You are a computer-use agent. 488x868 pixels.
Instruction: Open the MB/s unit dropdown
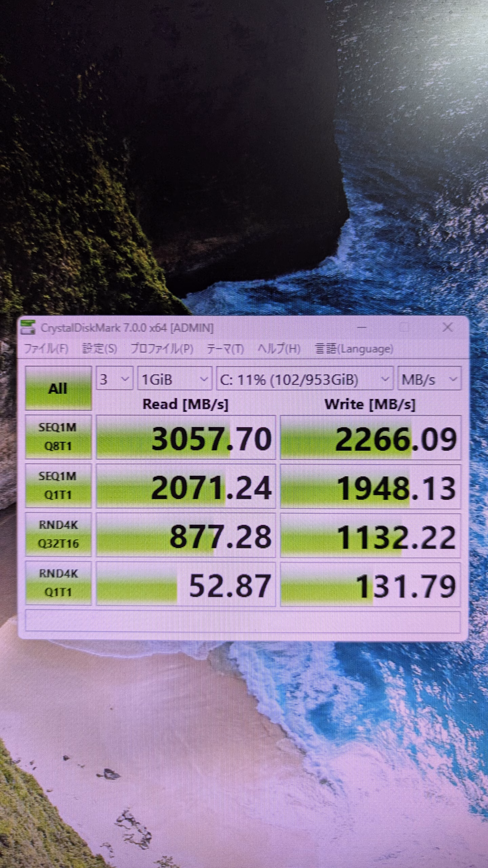[x=429, y=379]
